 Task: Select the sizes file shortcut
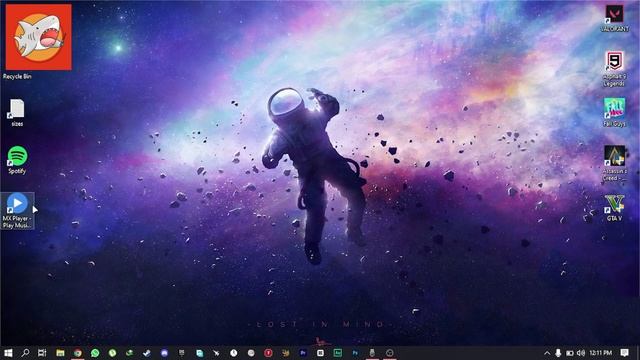pyautogui.click(x=17, y=113)
